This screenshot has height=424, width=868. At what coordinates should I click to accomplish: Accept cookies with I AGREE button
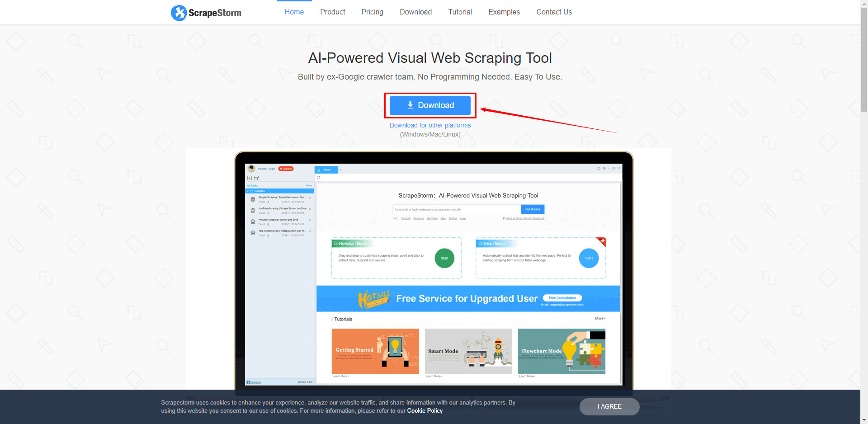click(609, 406)
